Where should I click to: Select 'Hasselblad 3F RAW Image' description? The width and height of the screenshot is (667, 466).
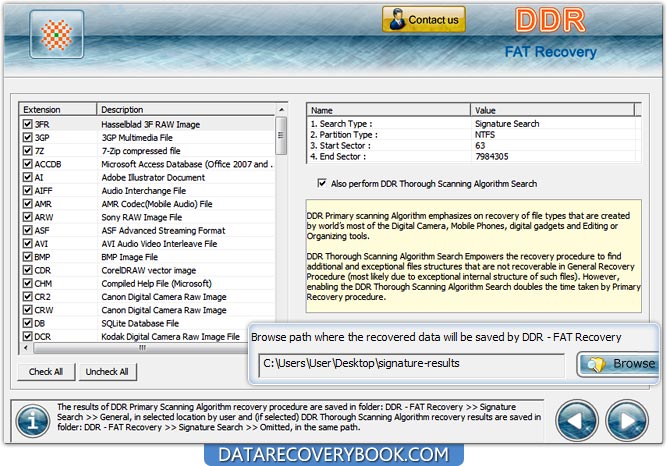tap(151, 124)
